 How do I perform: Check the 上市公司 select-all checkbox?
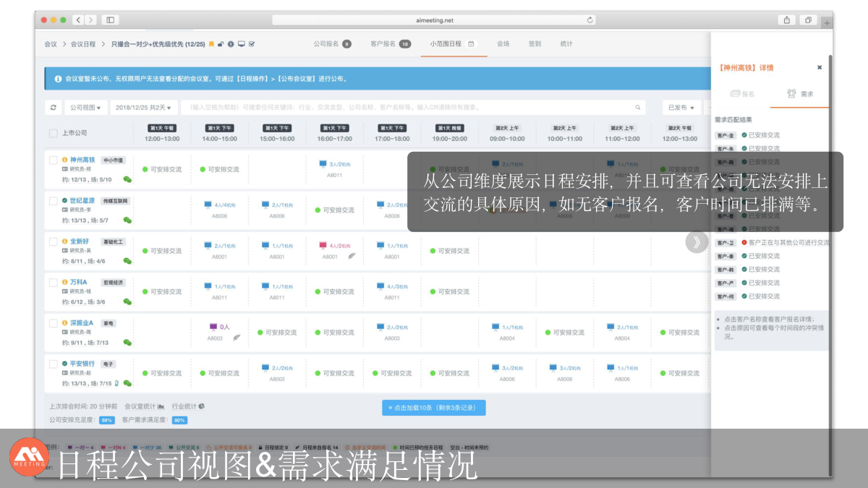pyautogui.click(x=53, y=133)
